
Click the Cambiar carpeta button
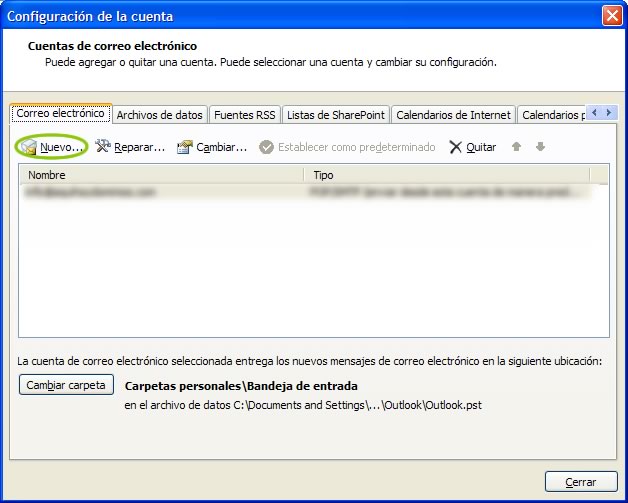tap(66, 385)
